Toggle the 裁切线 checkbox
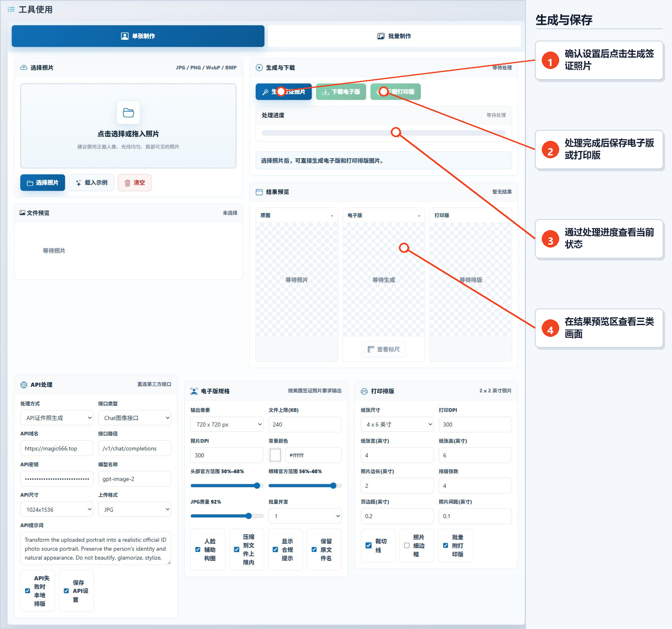 tap(368, 545)
